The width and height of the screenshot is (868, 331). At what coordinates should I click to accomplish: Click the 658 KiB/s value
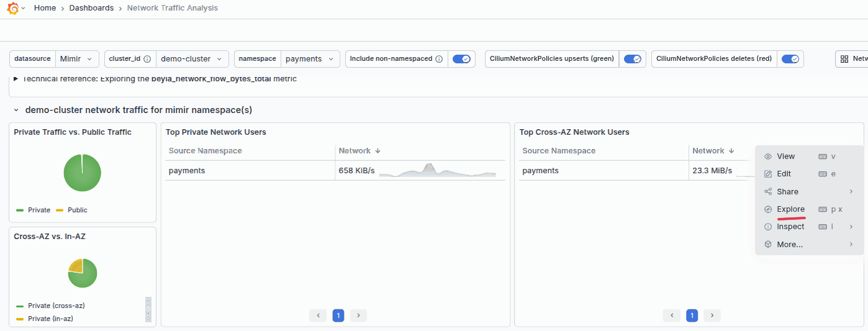click(x=356, y=171)
